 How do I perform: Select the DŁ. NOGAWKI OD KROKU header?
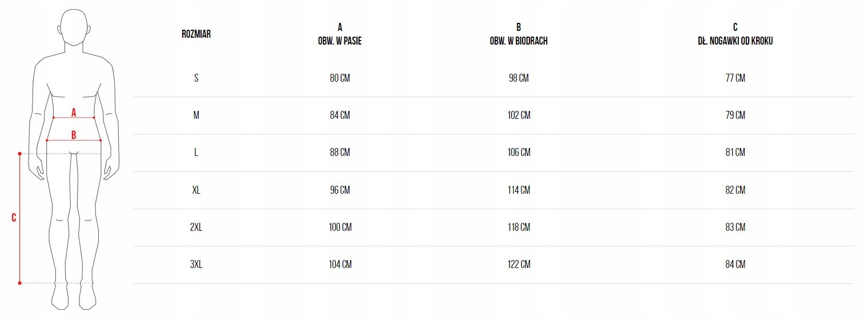click(x=736, y=41)
